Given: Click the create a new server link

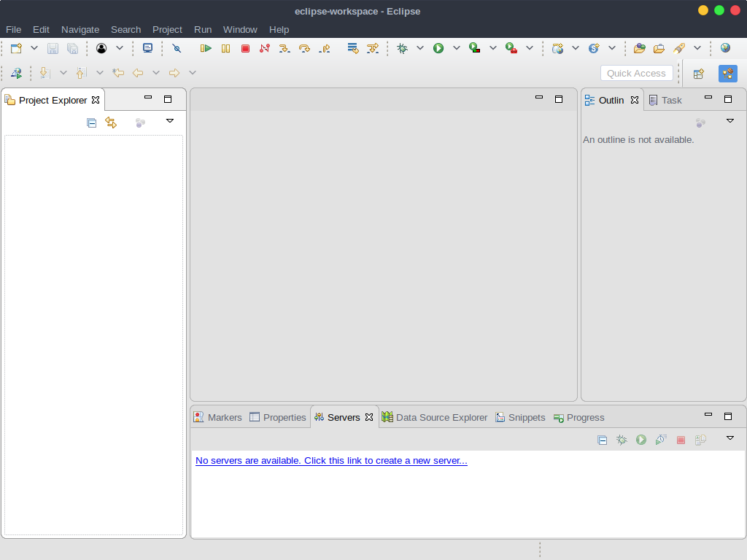Looking at the screenshot, I should [331, 461].
